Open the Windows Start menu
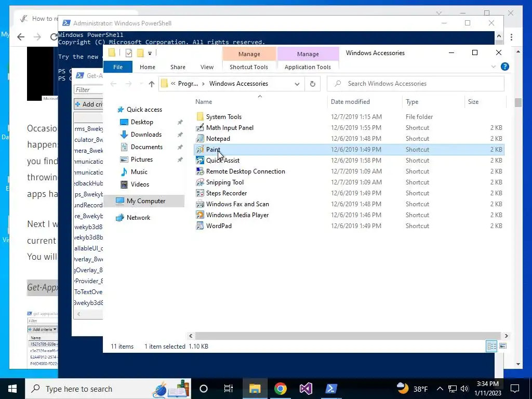532x399 pixels. (x=12, y=389)
